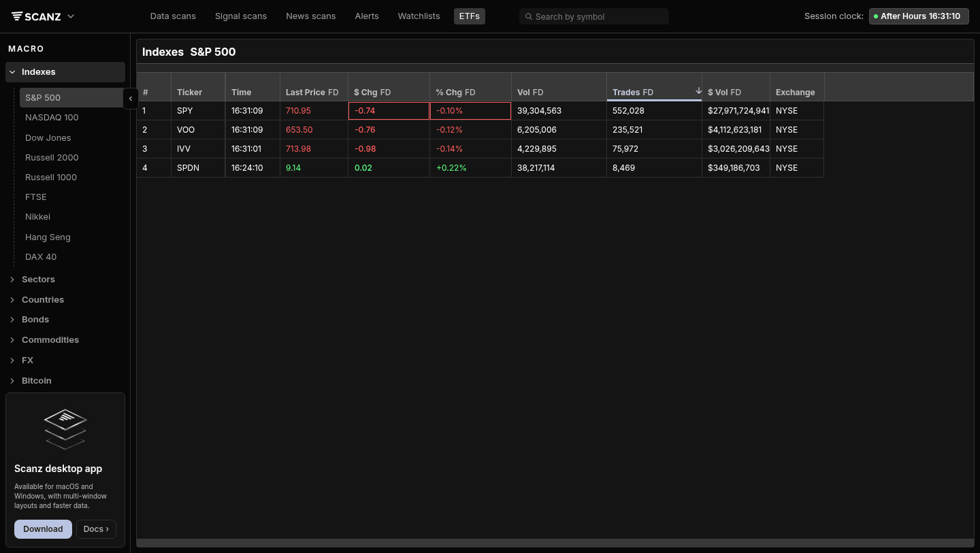Open Russell 2000 index
This screenshot has height=553, width=980.
pyautogui.click(x=52, y=158)
